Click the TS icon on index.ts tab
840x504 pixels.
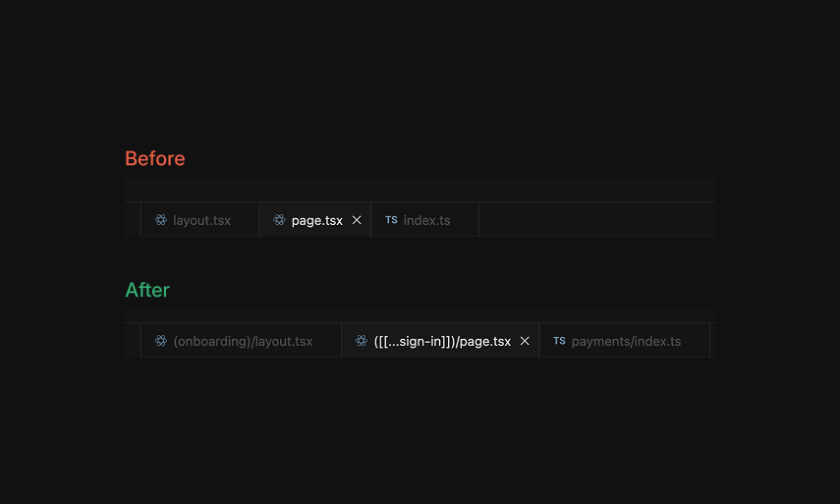coord(391,220)
